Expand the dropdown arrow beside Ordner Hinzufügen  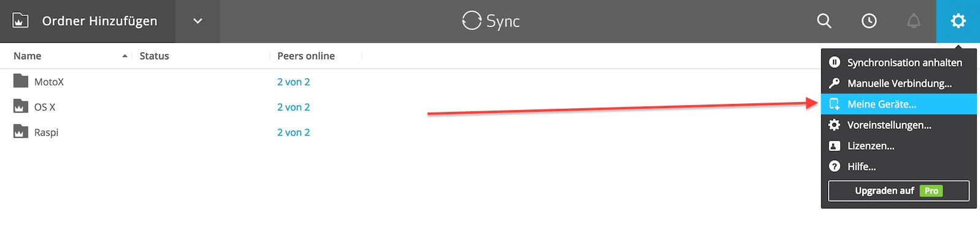(x=198, y=21)
